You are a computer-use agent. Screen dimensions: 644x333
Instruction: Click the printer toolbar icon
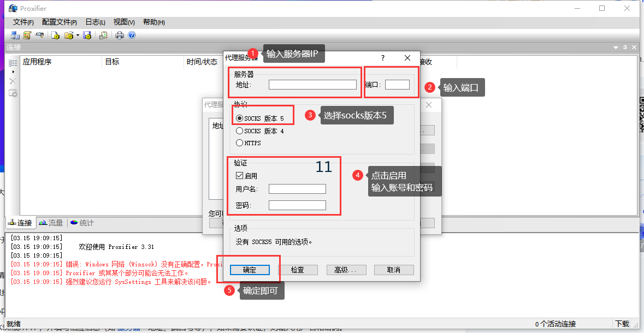[120, 35]
